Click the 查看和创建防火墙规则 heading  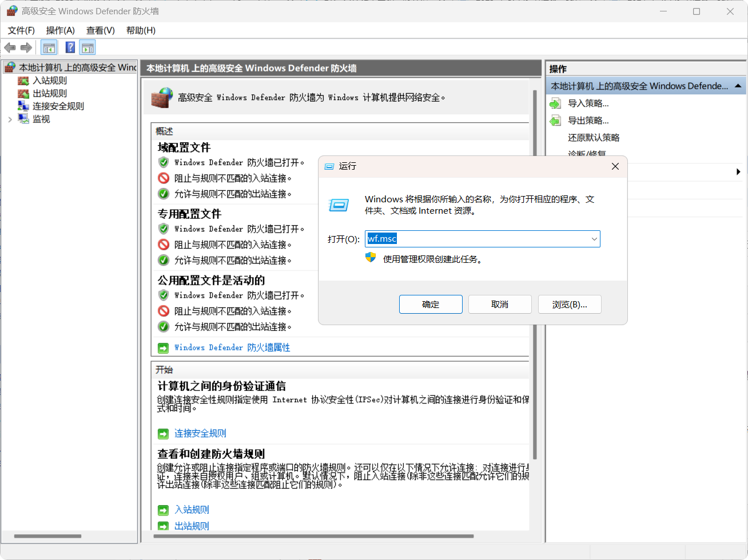[211, 454]
